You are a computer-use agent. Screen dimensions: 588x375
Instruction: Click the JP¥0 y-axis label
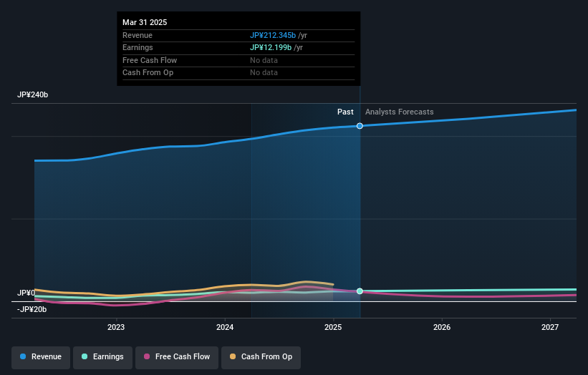click(x=26, y=293)
